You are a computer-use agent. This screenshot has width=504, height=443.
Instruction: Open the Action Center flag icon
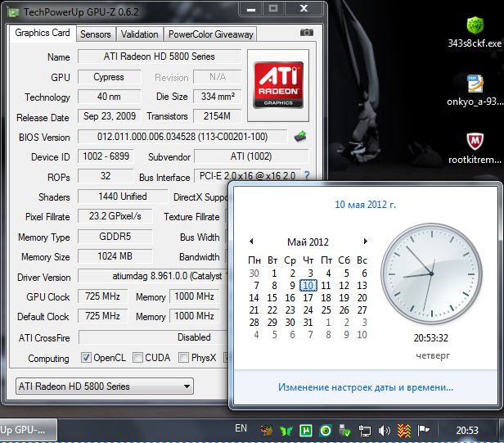point(423,431)
